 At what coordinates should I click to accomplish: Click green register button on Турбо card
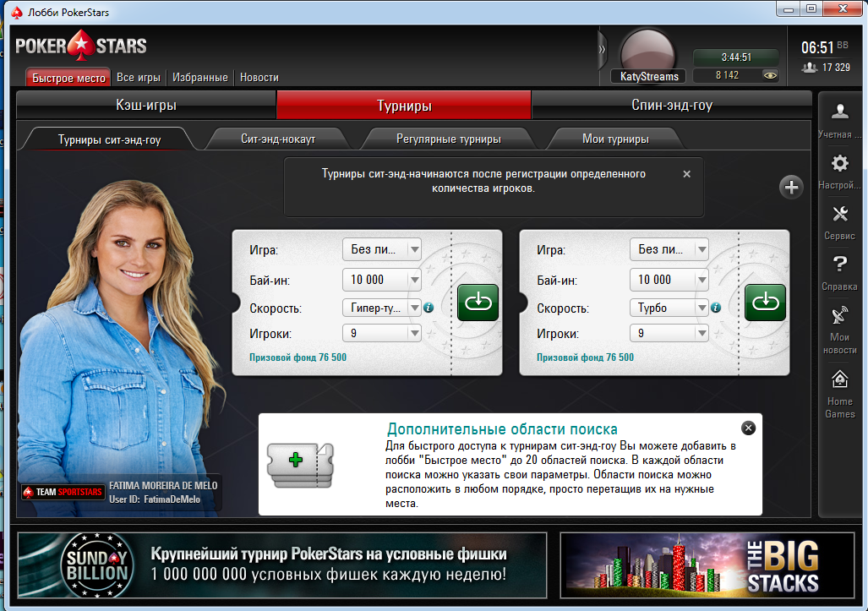pos(765,303)
